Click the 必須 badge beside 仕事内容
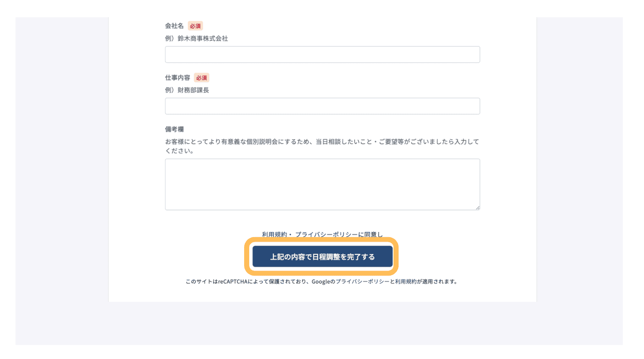The height and width of the screenshot is (359, 644). pos(201,77)
